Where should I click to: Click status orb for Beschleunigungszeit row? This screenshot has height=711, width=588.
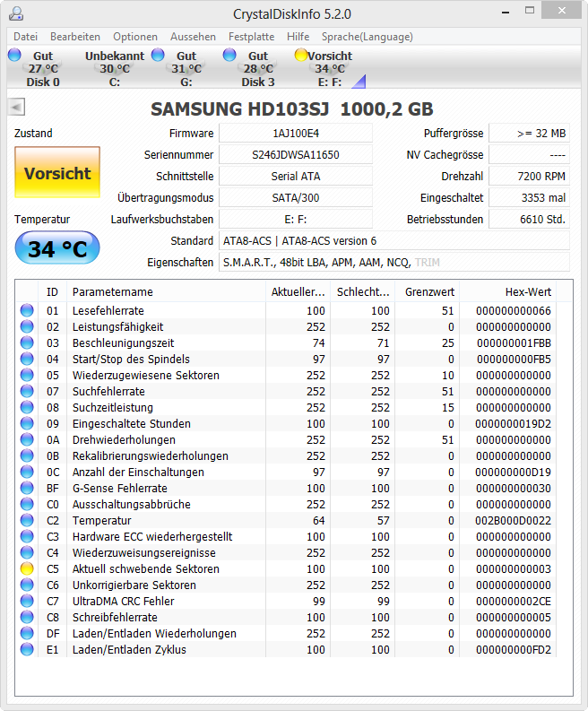[x=27, y=342]
